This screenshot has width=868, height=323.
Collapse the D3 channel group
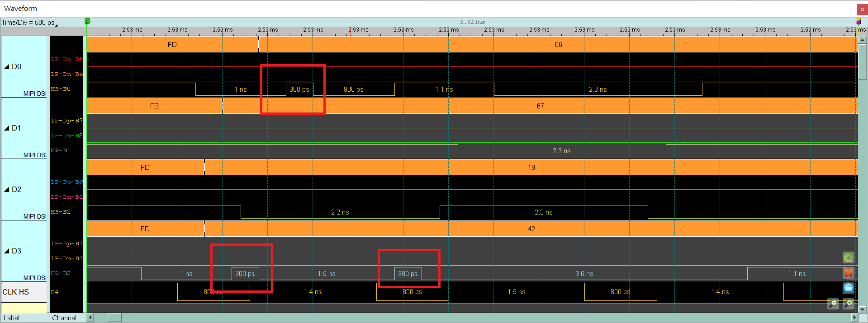[x=7, y=251]
